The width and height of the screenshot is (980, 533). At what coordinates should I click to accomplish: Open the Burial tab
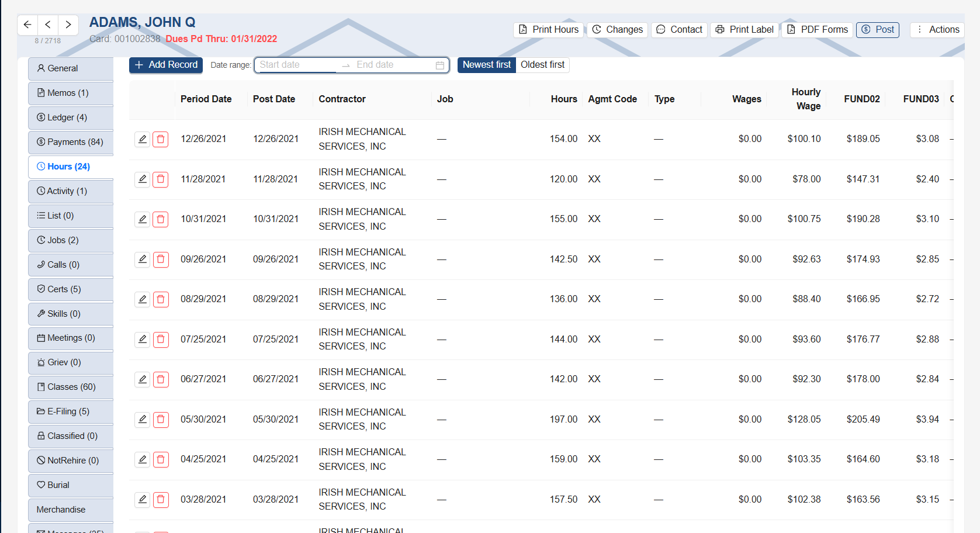click(x=71, y=485)
